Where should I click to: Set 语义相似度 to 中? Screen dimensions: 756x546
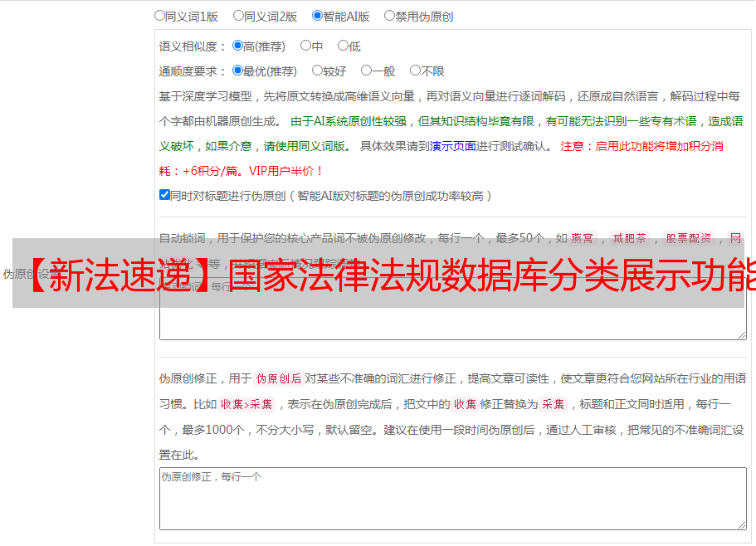[x=305, y=46]
